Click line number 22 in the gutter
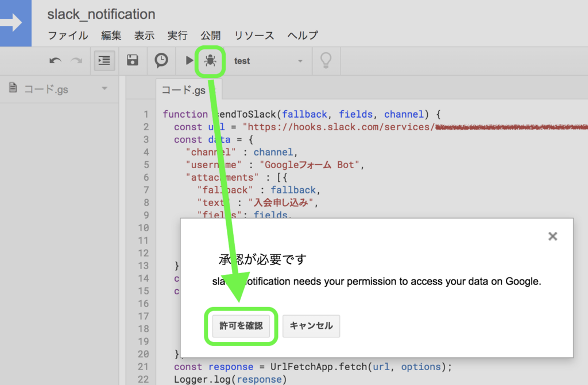Screen dimensions: 588x385 143,379
